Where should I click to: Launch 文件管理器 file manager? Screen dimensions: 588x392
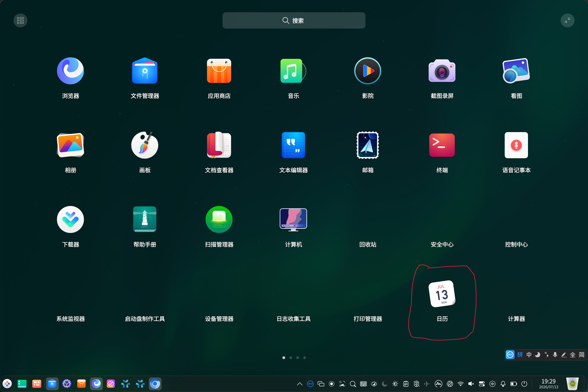pos(145,71)
